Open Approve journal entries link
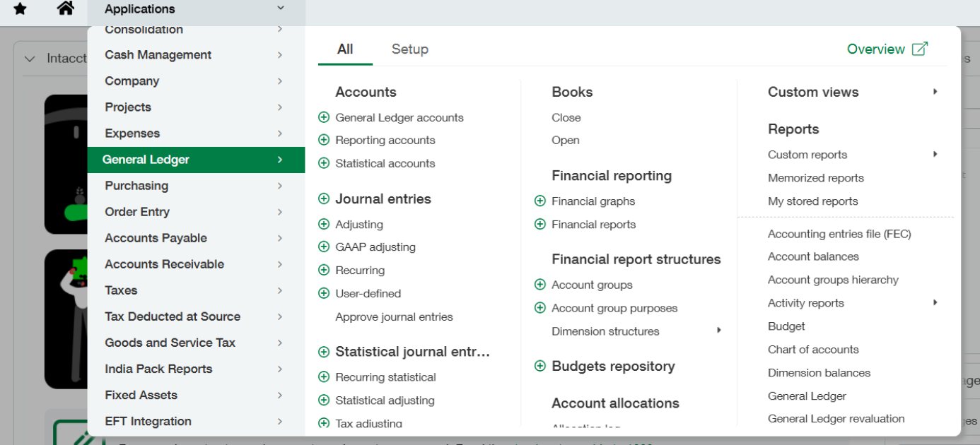This screenshot has height=445, width=980. [394, 317]
